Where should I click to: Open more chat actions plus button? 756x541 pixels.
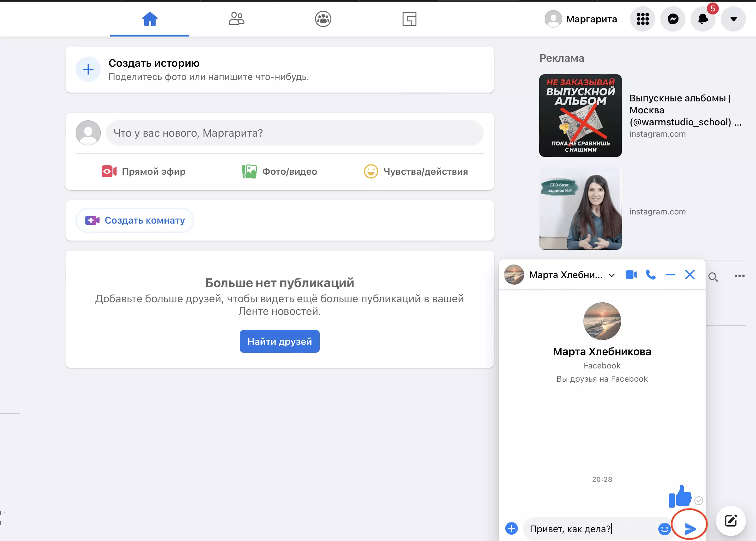(x=512, y=528)
